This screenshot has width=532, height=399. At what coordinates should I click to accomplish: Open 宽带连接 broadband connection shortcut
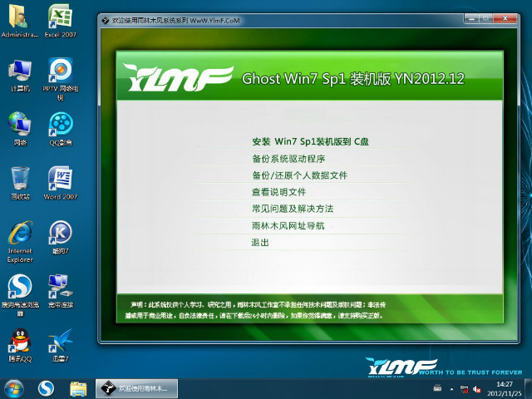(x=61, y=291)
